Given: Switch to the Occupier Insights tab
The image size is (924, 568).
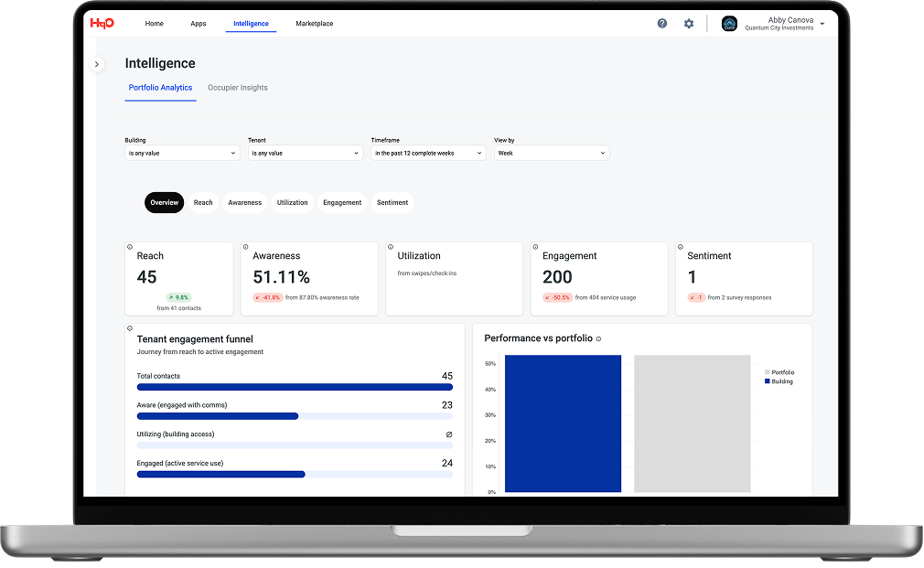Looking at the screenshot, I should (238, 88).
